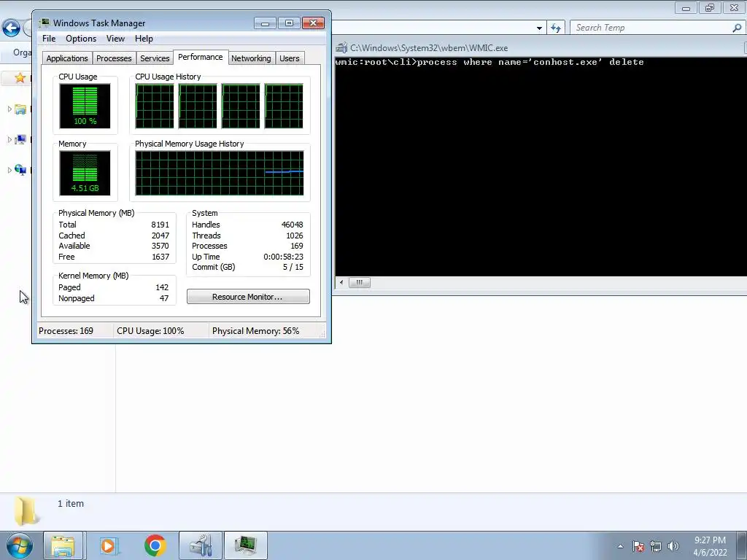Screen dimensions: 747x560
Task: Open the Action Center flag icon
Action: [x=638, y=546]
